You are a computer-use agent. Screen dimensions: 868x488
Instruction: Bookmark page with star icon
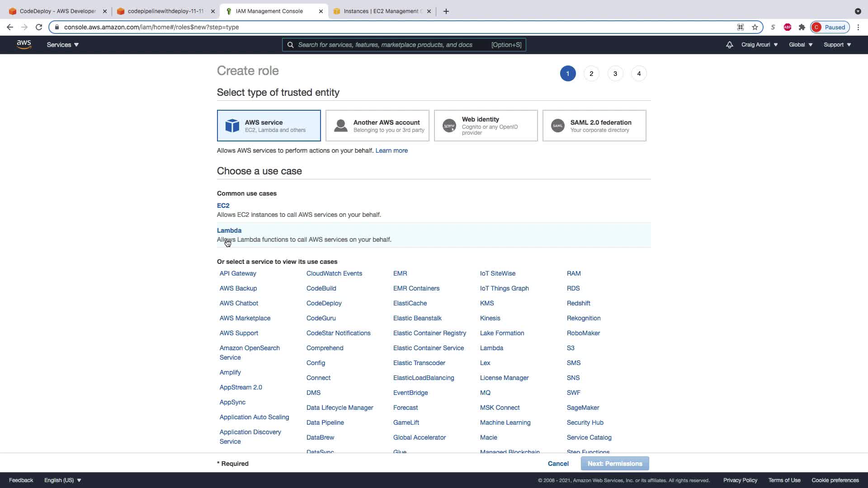[755, 27]
